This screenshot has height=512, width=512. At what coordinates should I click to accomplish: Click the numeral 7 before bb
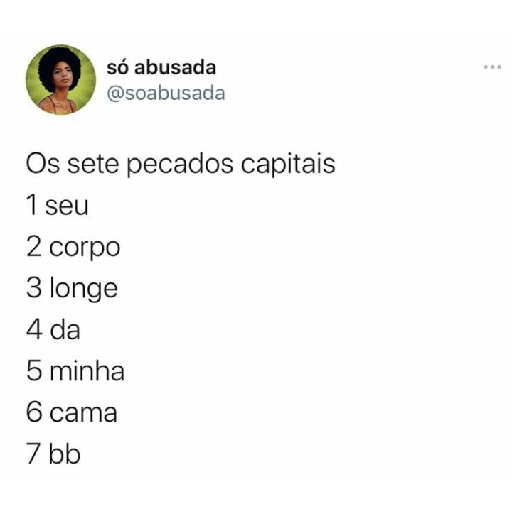(x=34, y=453)
